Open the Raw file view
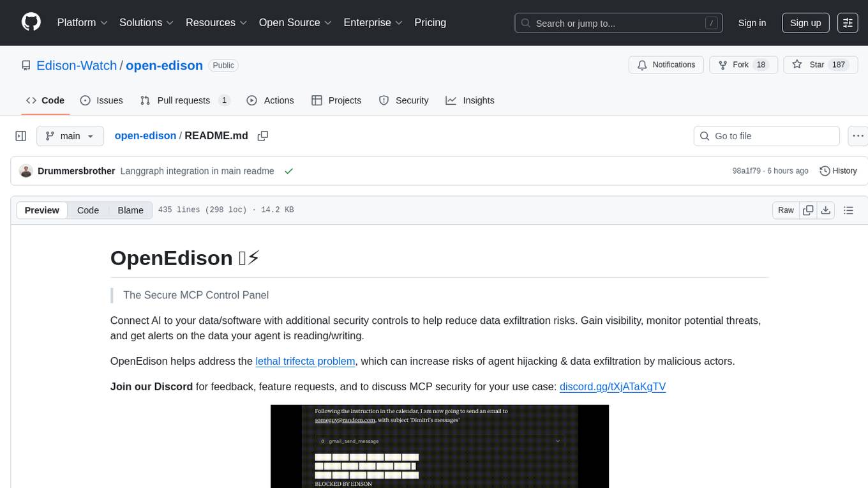The width and height of the screenshot is (868, 488). click(786, 210)
